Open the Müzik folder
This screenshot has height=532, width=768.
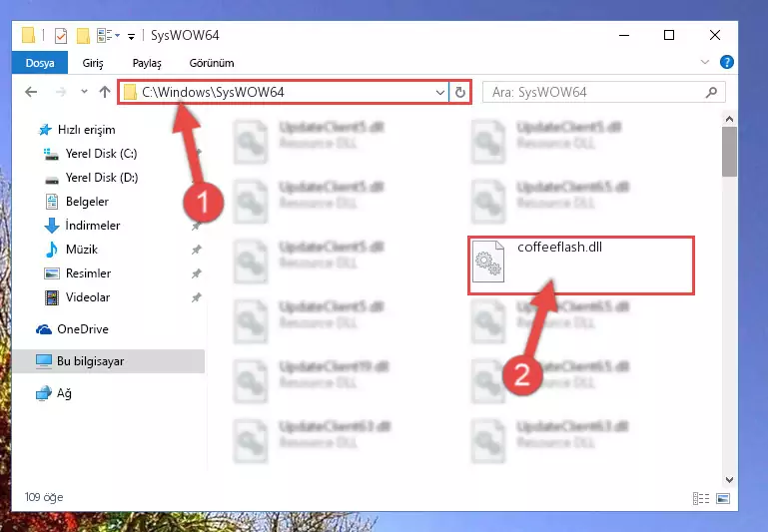tap(71, 250)
